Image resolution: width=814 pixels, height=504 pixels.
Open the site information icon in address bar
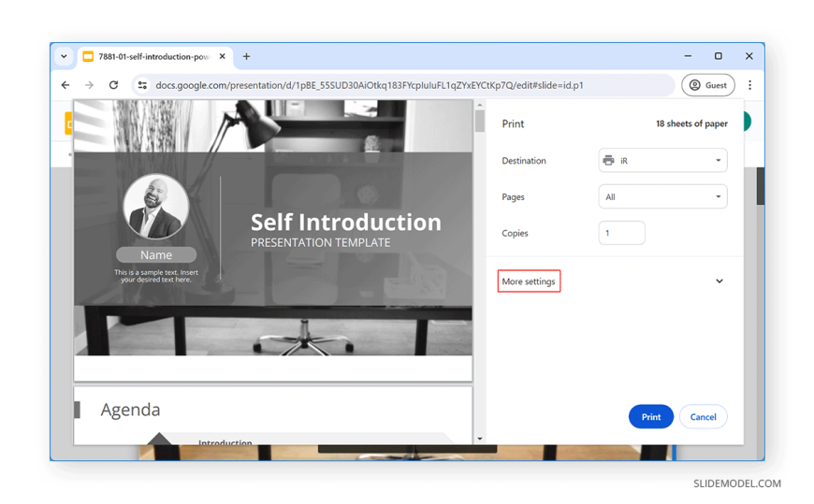142,85
